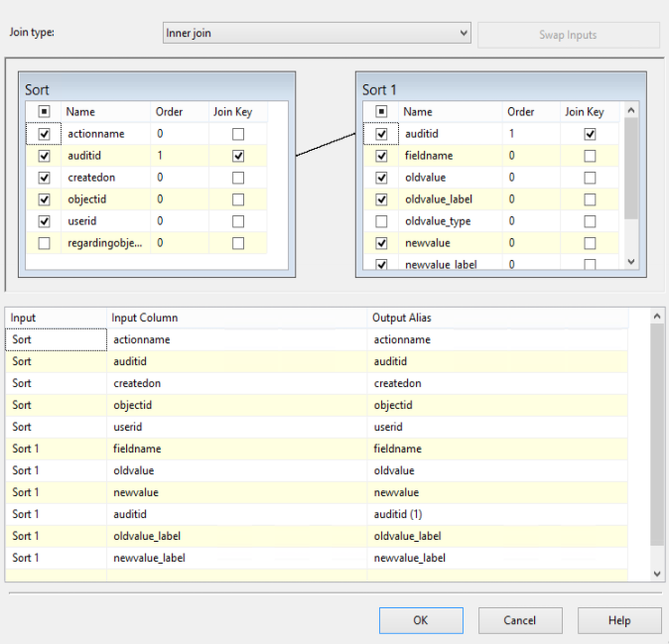
Task: Click the Sort panel title
Action: tap(37, 89)
